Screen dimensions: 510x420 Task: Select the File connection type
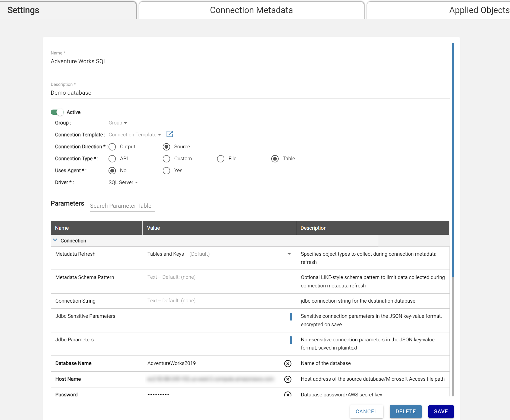click(221, 159)
